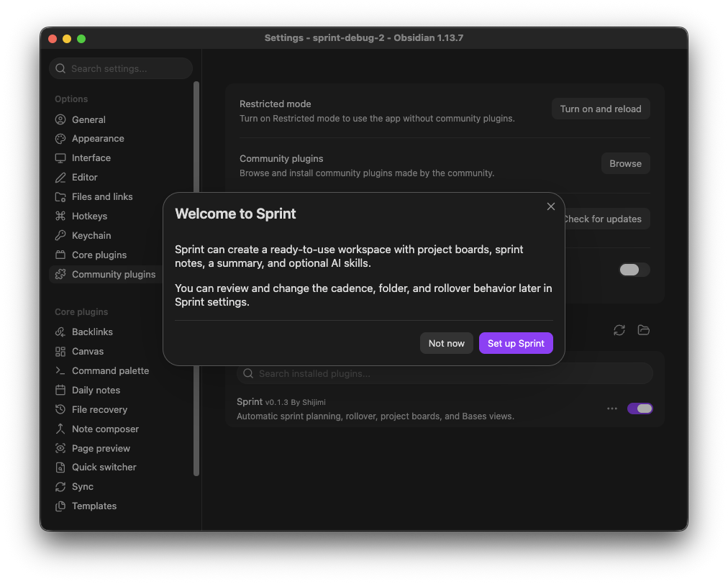Click the Keychain key icon
This screenshot has height=584, width=728.
(60, 235)
